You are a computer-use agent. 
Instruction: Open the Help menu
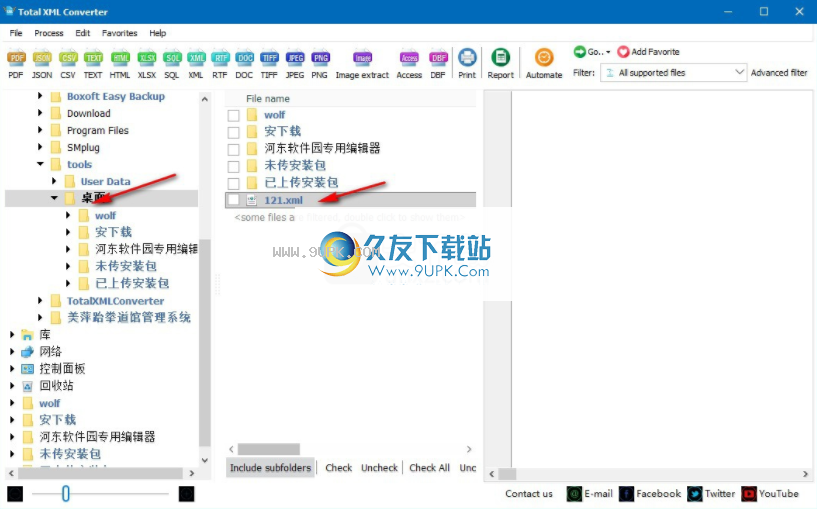pos(158,33)
